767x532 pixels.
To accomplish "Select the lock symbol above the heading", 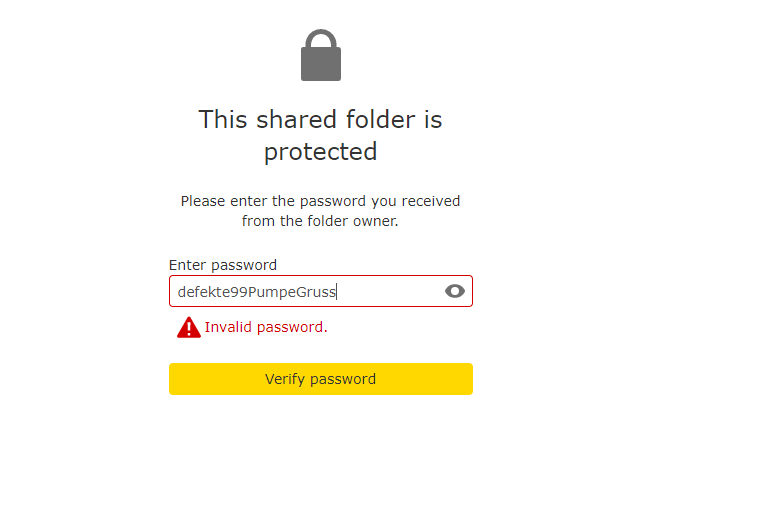I will pos(320,57).
